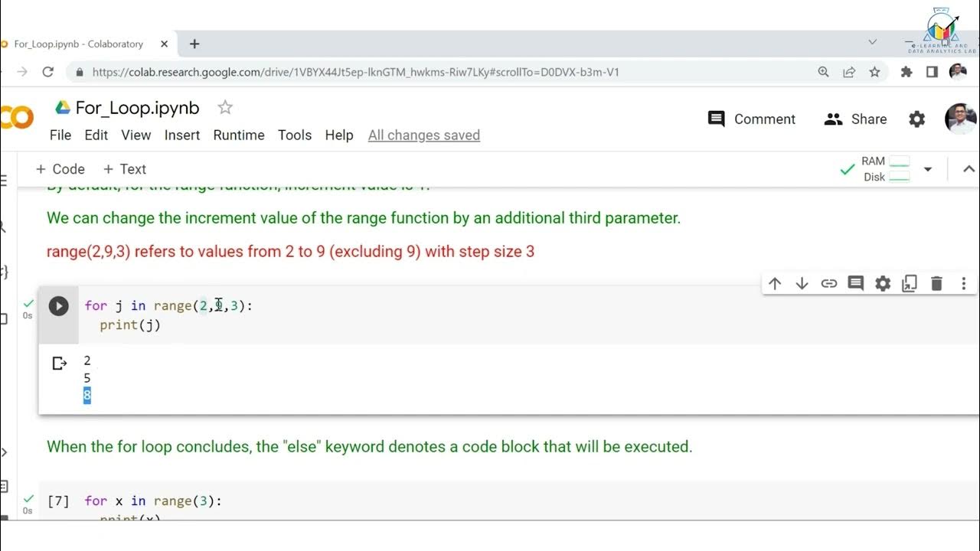This screenshot has width=980, height=551.
Task: Move cell down with arrow icon
Action: click(x=802, y=284)
